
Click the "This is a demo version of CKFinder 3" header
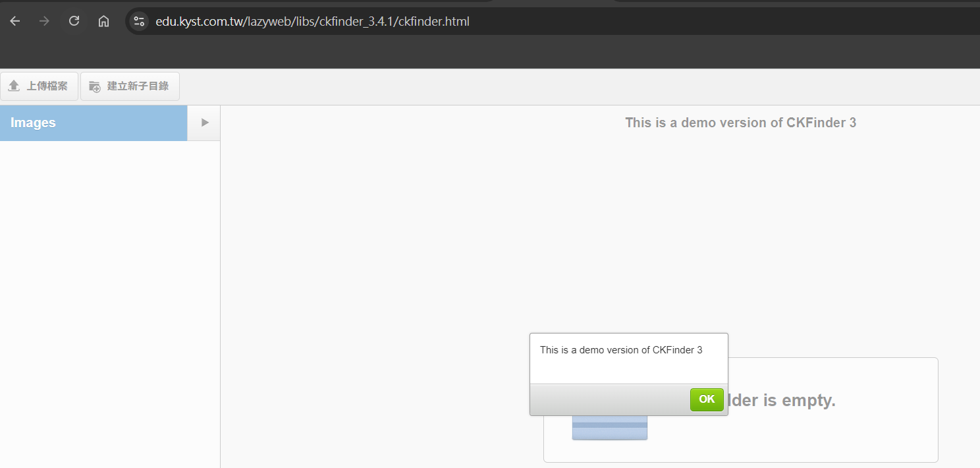(x=740, y=123)
